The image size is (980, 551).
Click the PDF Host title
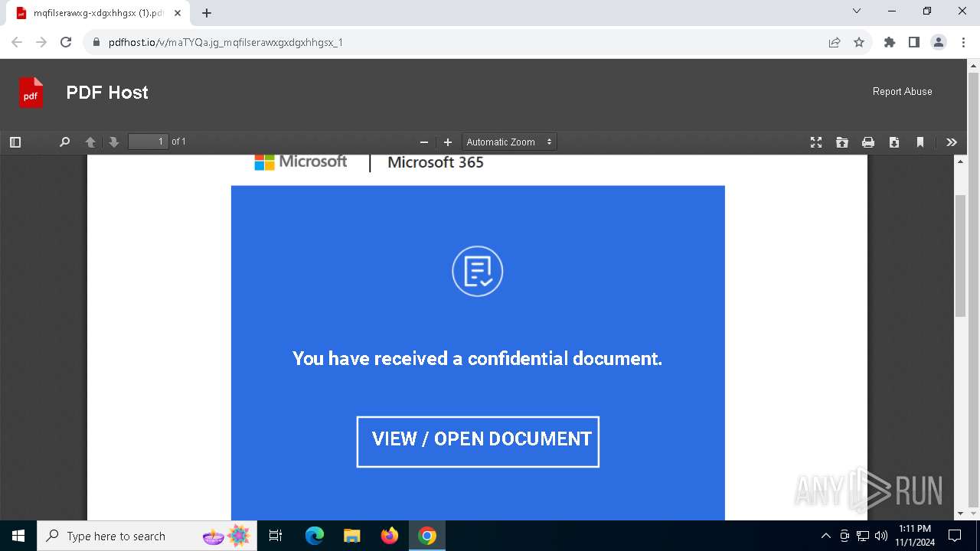click(x=107, y=93)
